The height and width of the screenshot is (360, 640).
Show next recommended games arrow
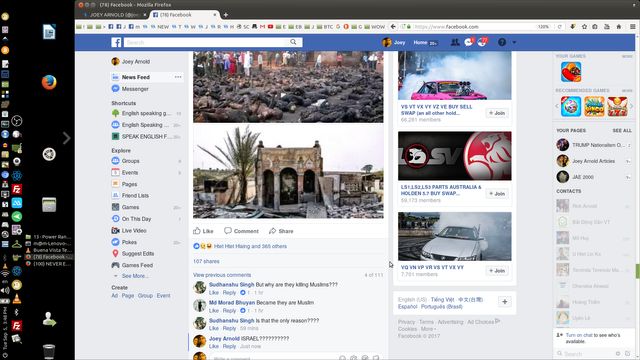tap(631, 107)
